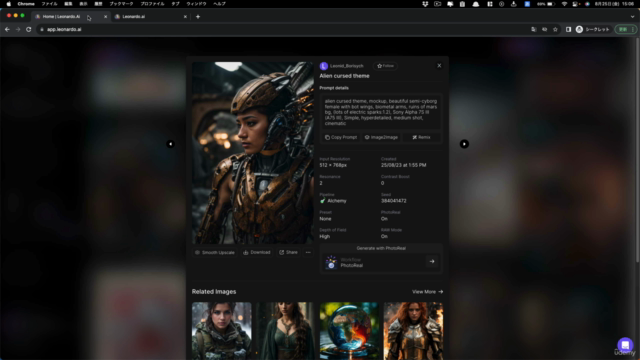Reload the page
This screenshot has height=360, width=640.
coord(29,29)
